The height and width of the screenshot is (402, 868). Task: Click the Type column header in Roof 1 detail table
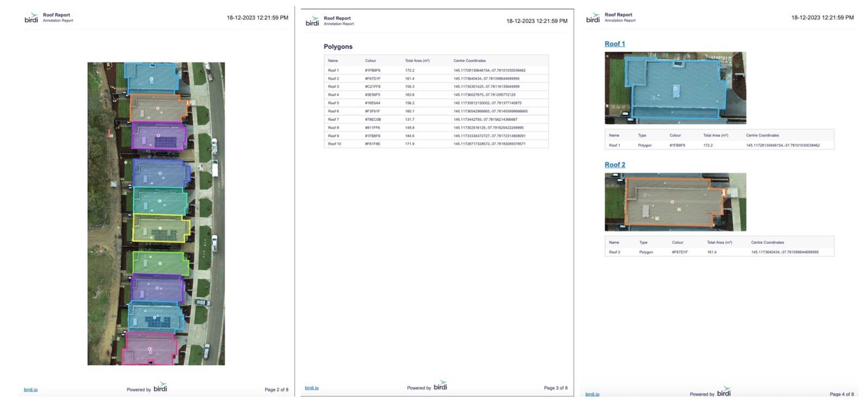point(642,136)
